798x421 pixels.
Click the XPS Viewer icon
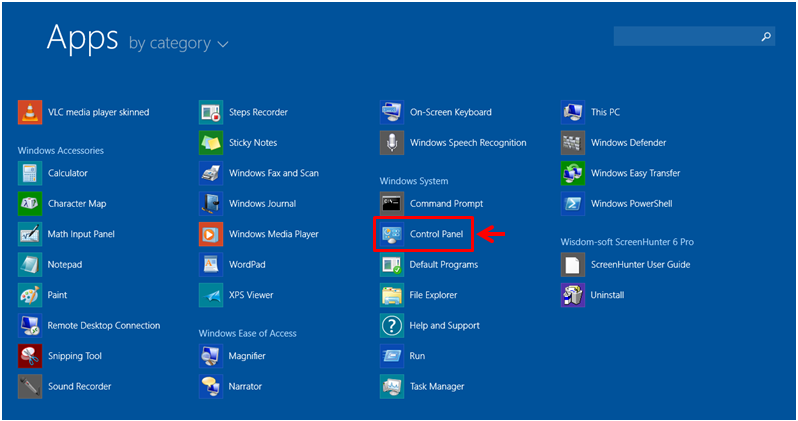(x=211, y=295)
